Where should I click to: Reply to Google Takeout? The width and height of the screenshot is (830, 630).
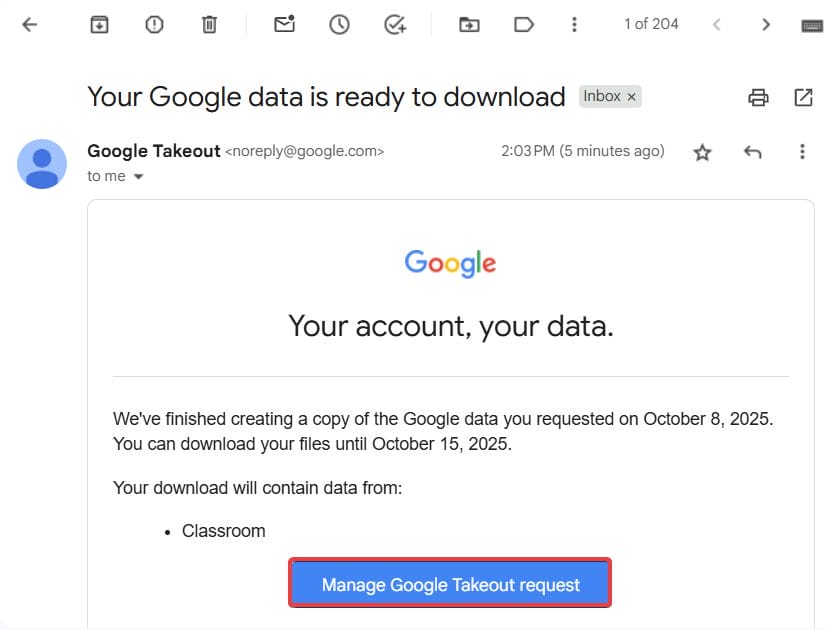[753, 152]
